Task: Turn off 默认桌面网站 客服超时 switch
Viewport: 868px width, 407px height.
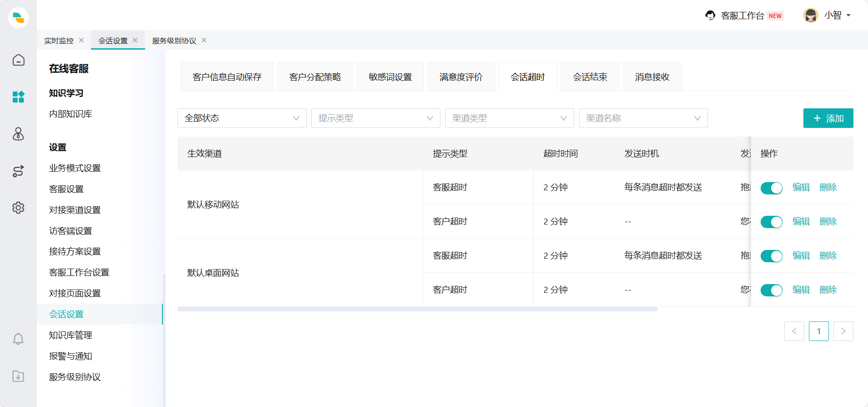Action: 771,256
